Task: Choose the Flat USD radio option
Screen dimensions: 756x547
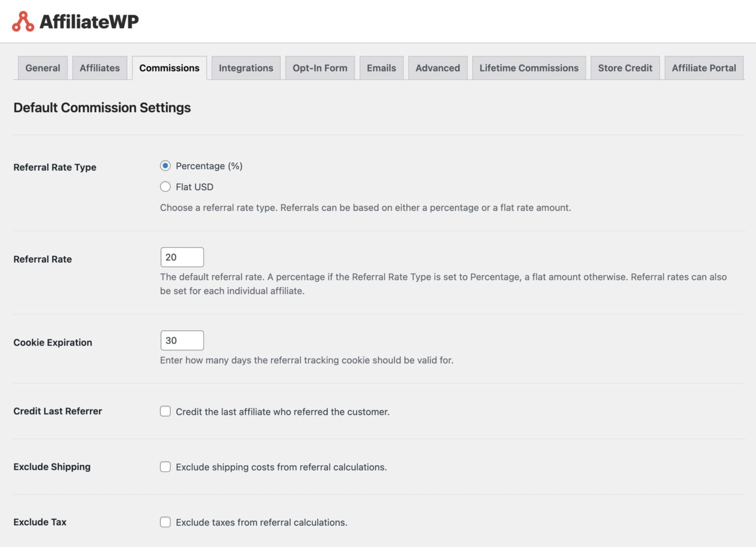Action: [165, 187]
